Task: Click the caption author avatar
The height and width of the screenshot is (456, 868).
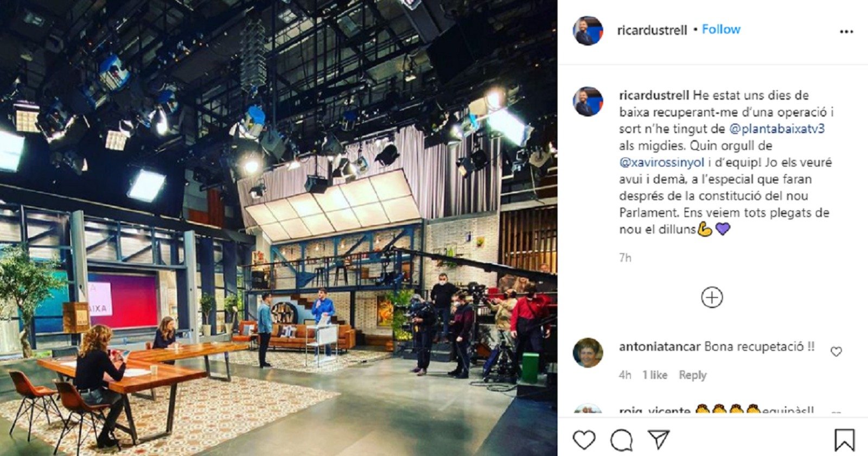Action: click(x=588, y=102)
